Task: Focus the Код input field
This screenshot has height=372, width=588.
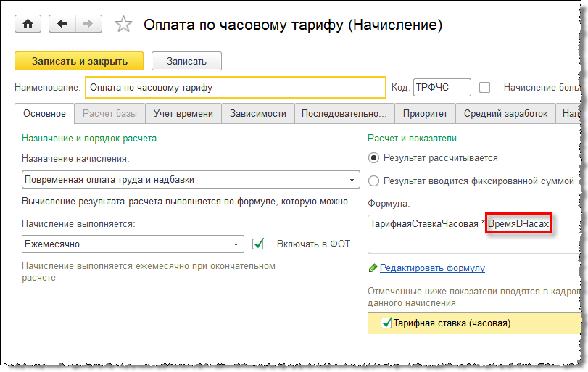Action: point(441,88)
